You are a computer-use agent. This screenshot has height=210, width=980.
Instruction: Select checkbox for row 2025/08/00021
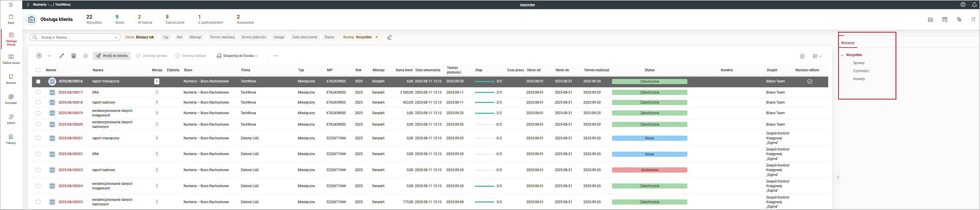(38, 138)
